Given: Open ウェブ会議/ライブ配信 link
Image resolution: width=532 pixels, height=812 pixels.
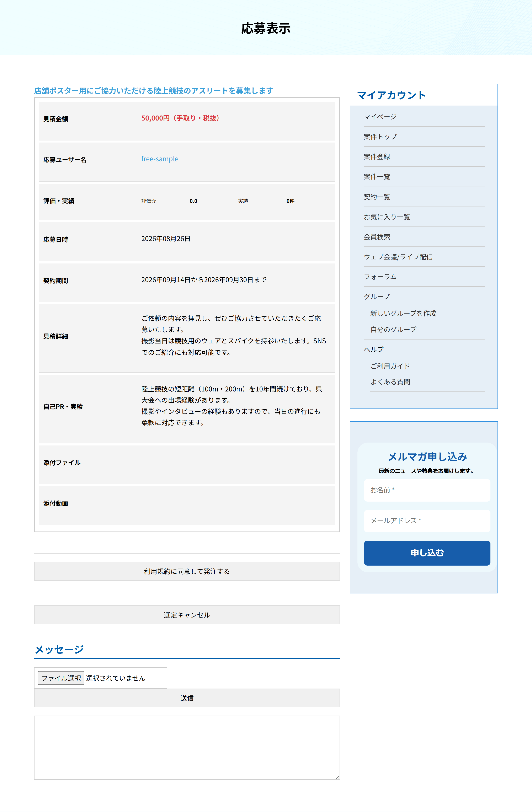Looking at the screenshot, I should (398, 257).
